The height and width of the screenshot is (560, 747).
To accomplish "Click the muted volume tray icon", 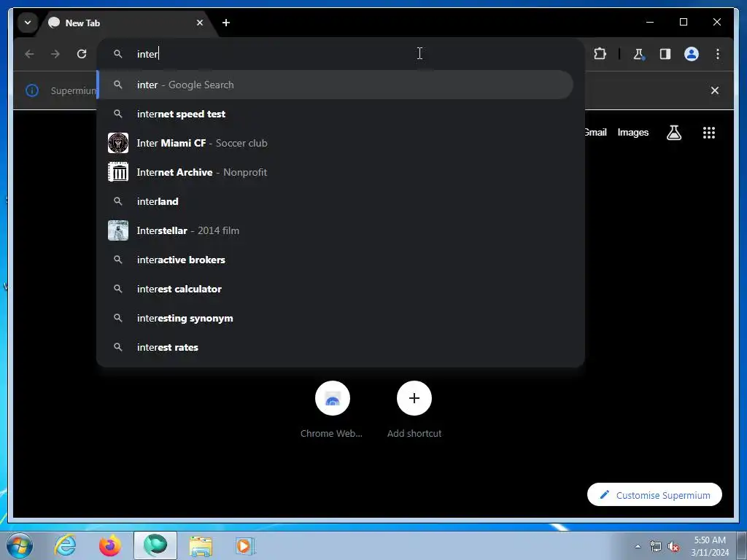I will 673,546.
